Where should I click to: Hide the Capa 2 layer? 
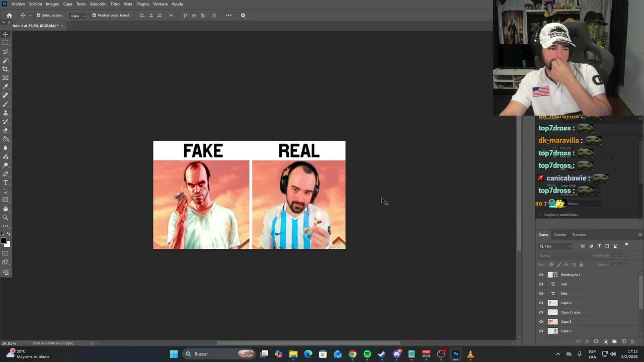pyautogui.click(x=541, y=321)
